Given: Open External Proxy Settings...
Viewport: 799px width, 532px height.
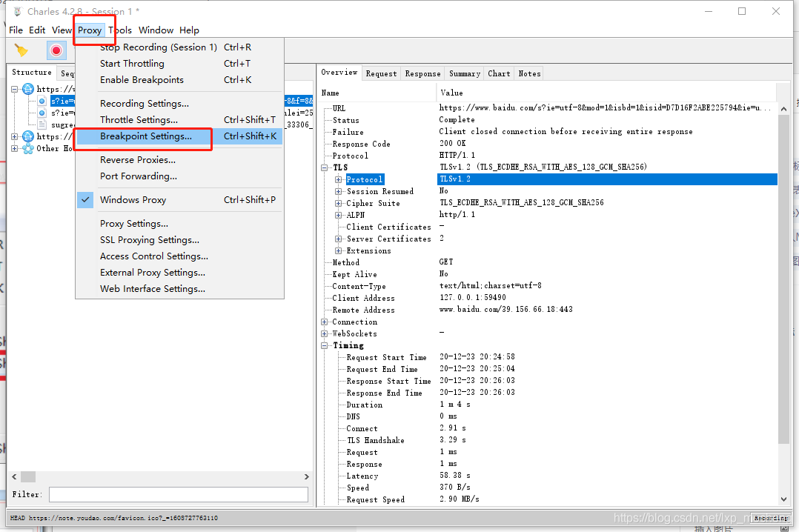Looking at the screenshot, I should (x=179, y=273).
